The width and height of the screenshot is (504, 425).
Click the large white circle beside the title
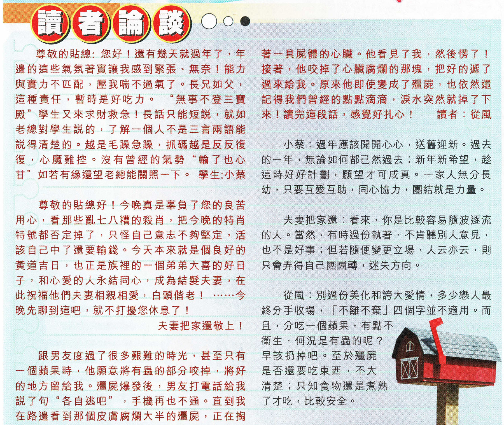coord(209,21)
